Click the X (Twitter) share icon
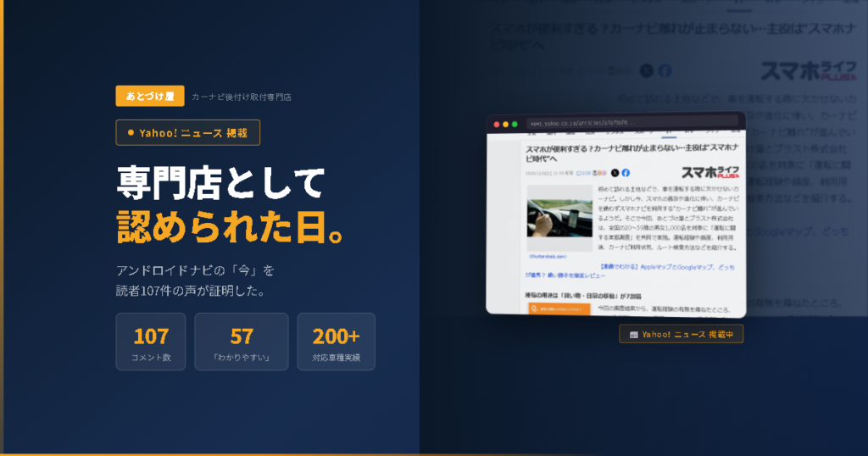Image resolution: width=868 pixels, height=456 pixels. click(x=615, y=173)
